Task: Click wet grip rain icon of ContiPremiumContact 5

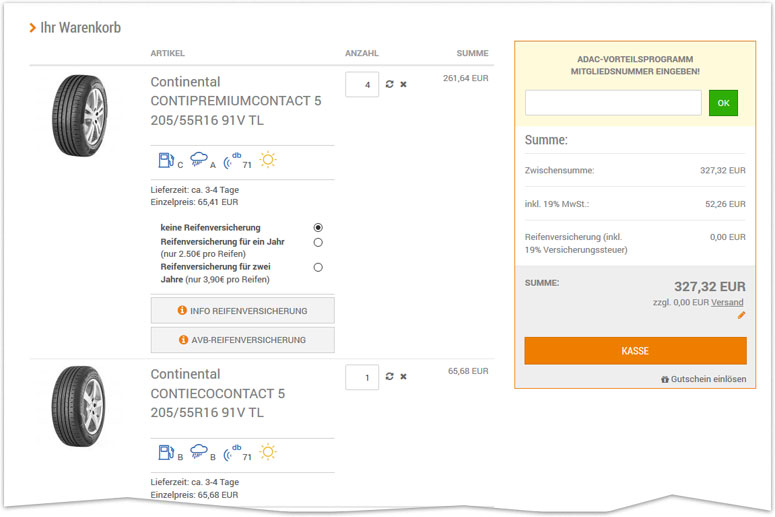Action: coord(198,160)
